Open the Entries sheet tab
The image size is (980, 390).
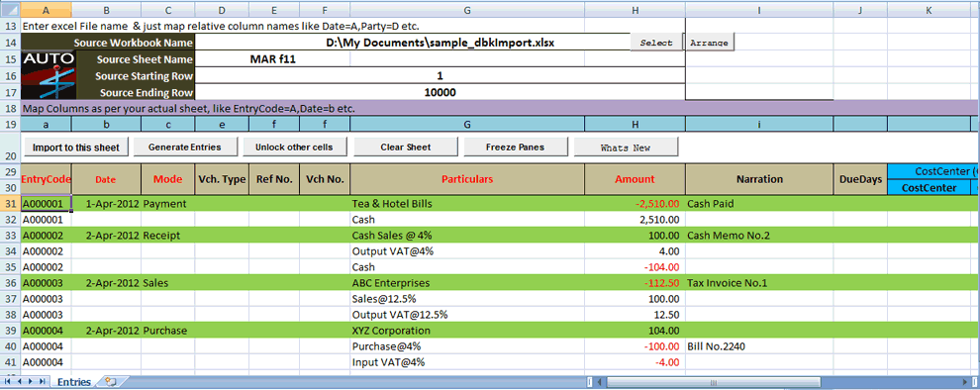pyautogui.click(x=74, y=382)
